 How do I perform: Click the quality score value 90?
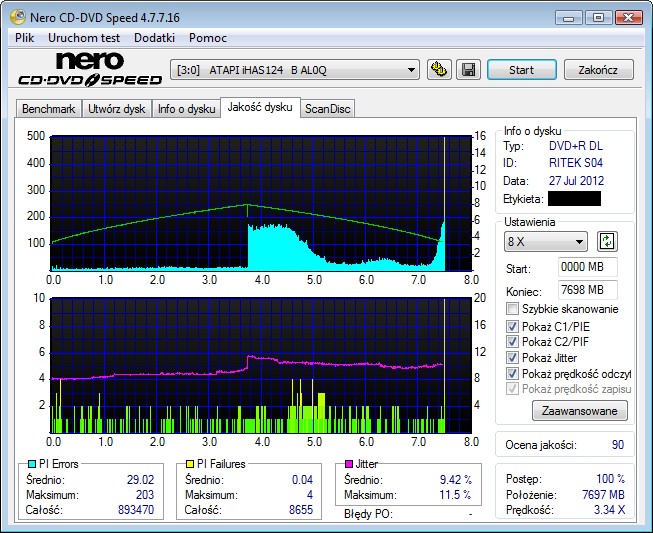click(x=618, y=445)
